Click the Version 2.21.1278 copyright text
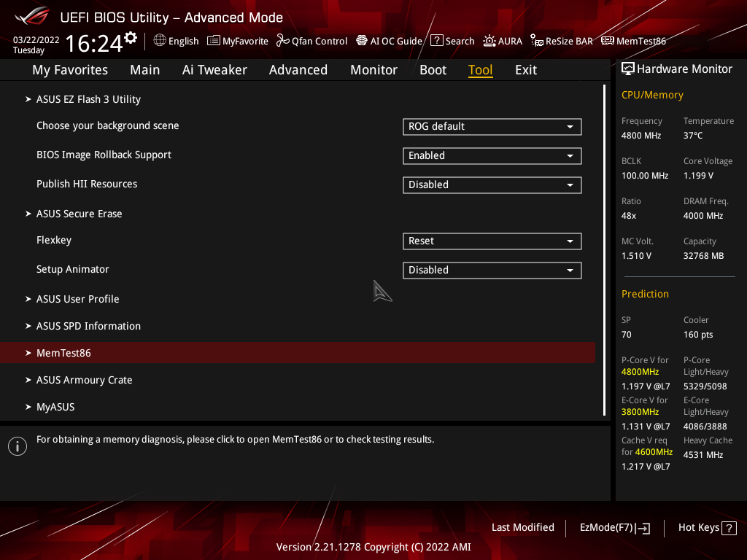Viewport: 747px width, 560px height. 373,547
